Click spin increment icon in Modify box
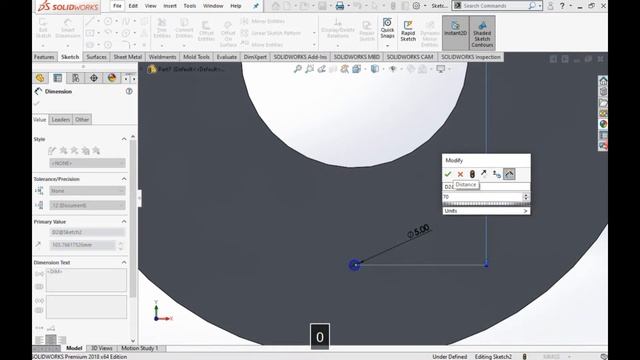 [496, 174]
